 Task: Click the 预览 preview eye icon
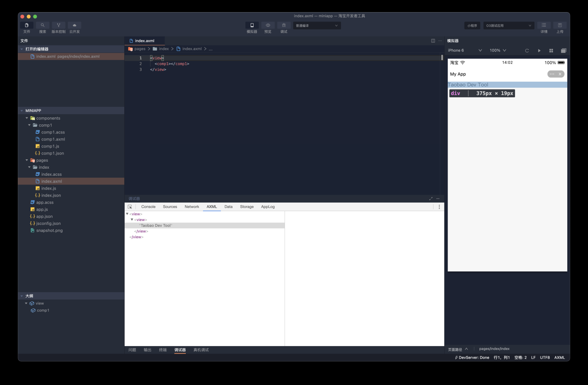(x=268, y=25)
